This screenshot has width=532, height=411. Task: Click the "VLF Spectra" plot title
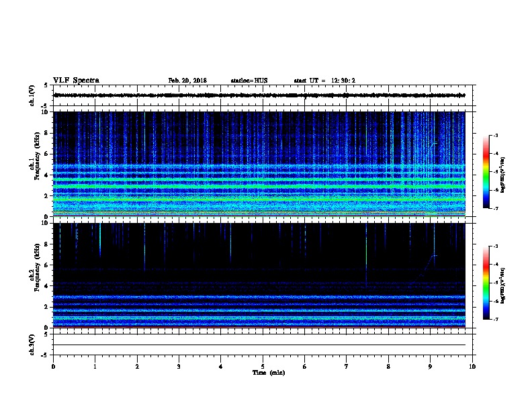(76, 81)
